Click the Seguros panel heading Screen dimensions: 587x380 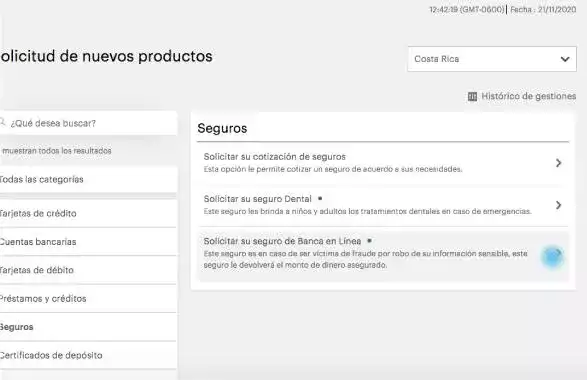coord(222,128)
